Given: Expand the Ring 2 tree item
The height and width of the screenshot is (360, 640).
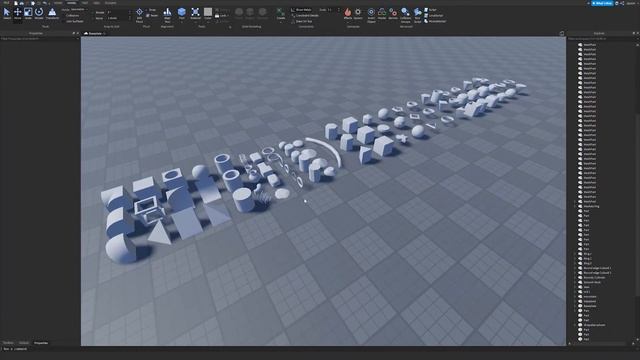Looking at the screenshot, I should point(576,259).
